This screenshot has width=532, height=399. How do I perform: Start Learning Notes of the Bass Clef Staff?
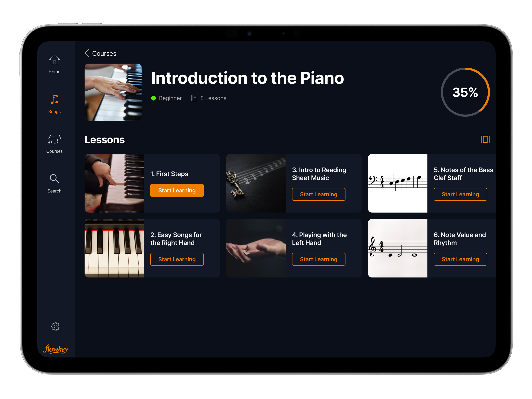click(x=460, y=194)
